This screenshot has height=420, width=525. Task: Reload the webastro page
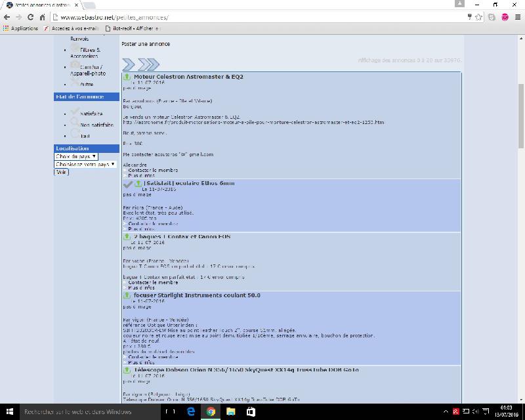30,17
